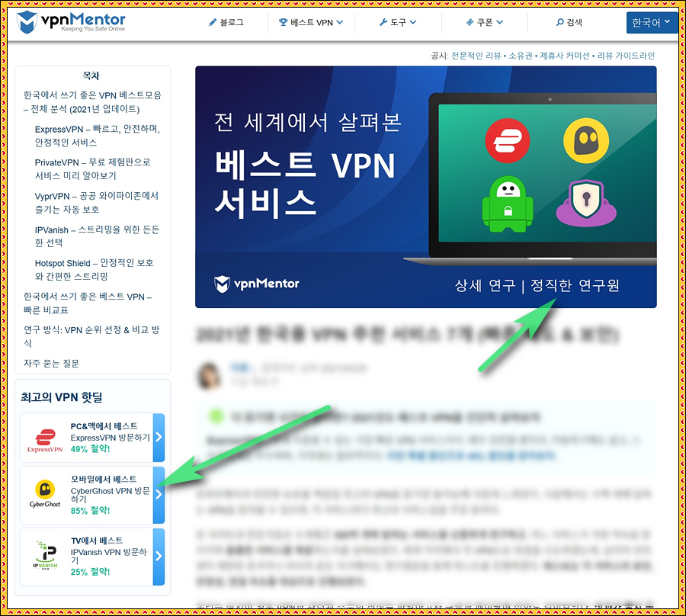Click the 49% 절약! savings label

tap(90, 449)
